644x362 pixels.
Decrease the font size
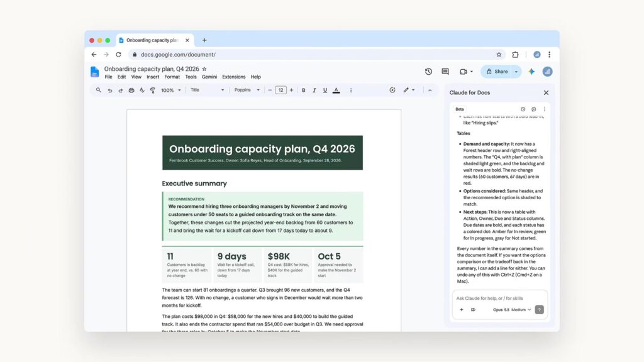270,90
